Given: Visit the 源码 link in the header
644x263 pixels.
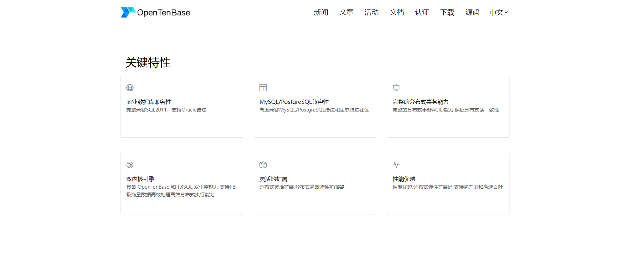Looking at the screenshot, I should point(472,13).
